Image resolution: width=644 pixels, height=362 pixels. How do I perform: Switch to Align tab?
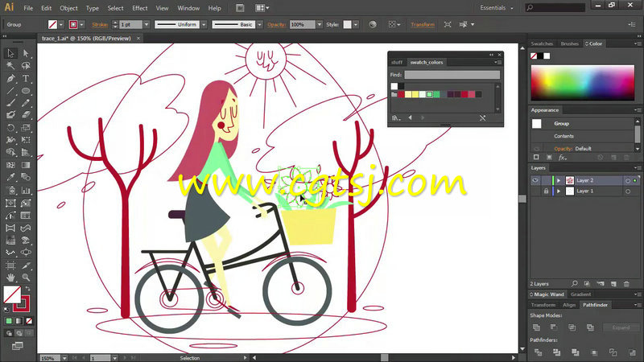[x=569, y=305]
